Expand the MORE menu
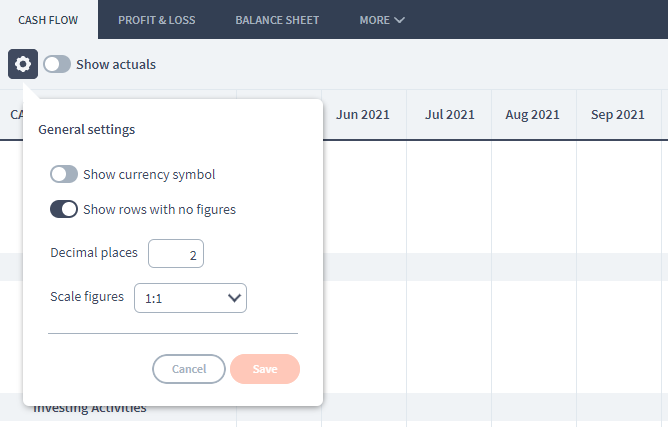Screen dimensions: 668x427 382,20
